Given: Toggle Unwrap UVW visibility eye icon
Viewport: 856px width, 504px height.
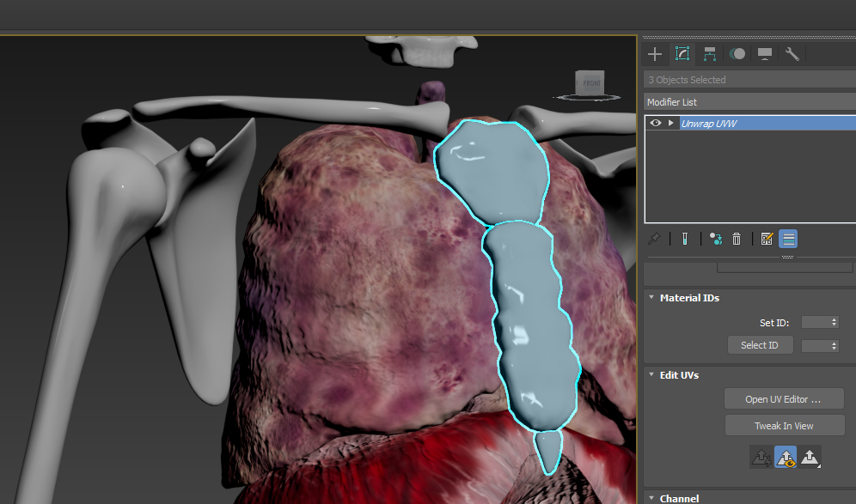Looking at the screenshot, I should (656, 124).
